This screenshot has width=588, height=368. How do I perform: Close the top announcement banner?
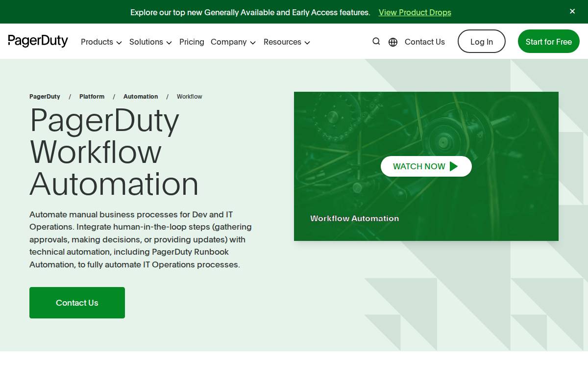tap(572, 11)
